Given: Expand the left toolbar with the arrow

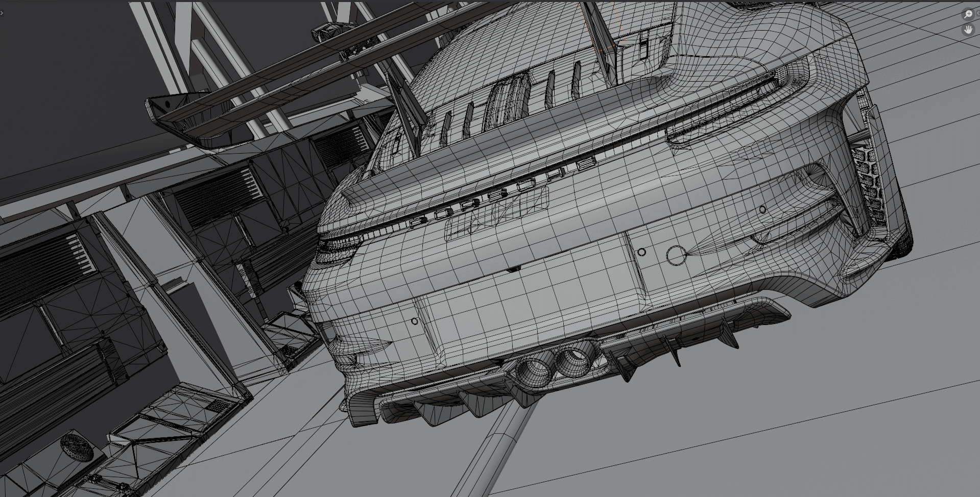Looking at the screenshot, I should [2, 13].
